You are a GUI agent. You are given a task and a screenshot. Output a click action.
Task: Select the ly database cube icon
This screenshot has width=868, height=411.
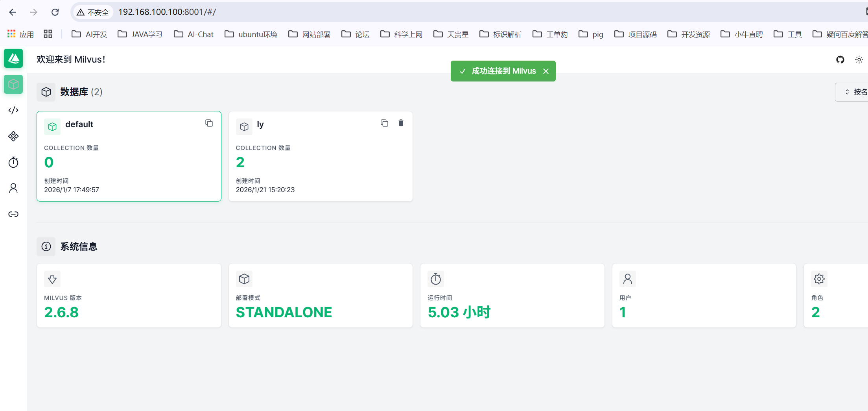point(244,127)
